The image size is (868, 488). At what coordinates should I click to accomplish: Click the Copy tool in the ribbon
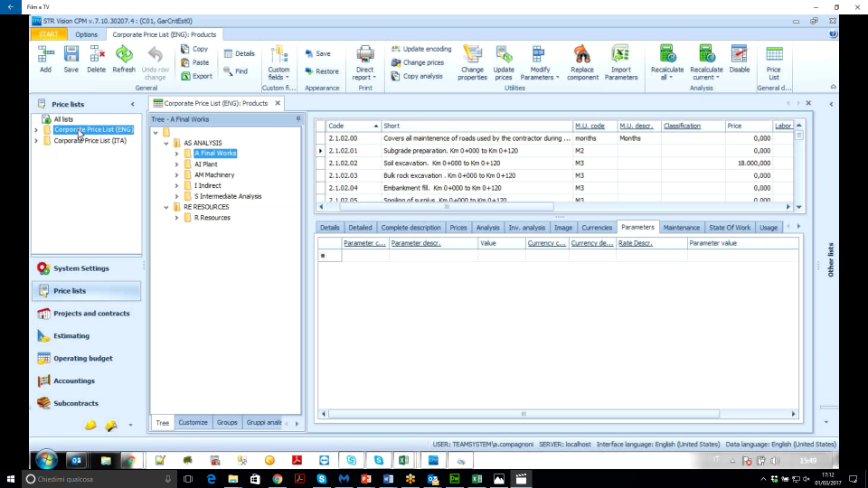tap(194, 49)
